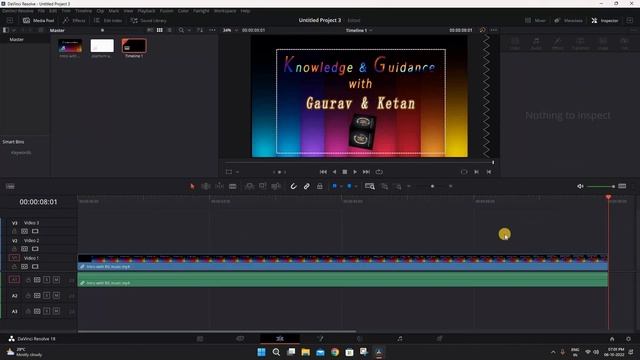This screenshot has height=360, width=640.
Task: Switch to the Edit page tab
Action: 280,338
